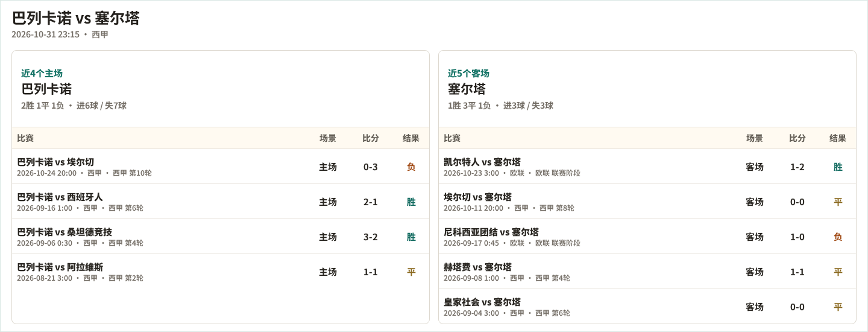The image size is (868, 332).
Task: Click the match date 2026-10-31 23:15
Action: pyautogui.click(x=45, y=34)
